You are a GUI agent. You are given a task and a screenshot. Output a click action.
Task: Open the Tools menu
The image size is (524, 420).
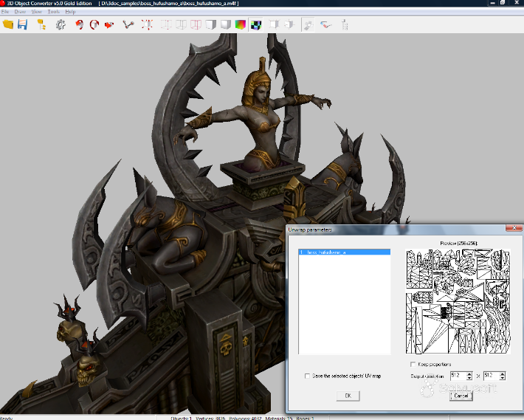pyautogui.click(x=53, y=11)
